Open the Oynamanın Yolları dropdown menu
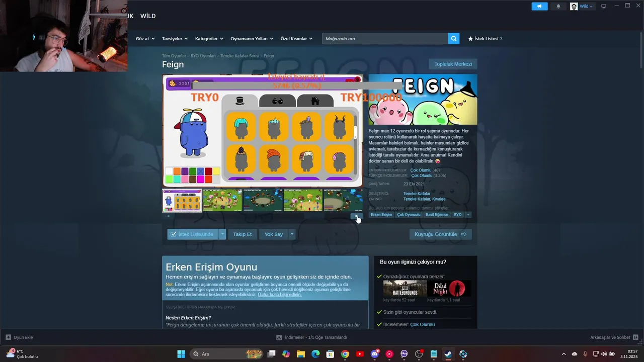The height and width of the screenshot is (362, 644). (x=252, y=39)
